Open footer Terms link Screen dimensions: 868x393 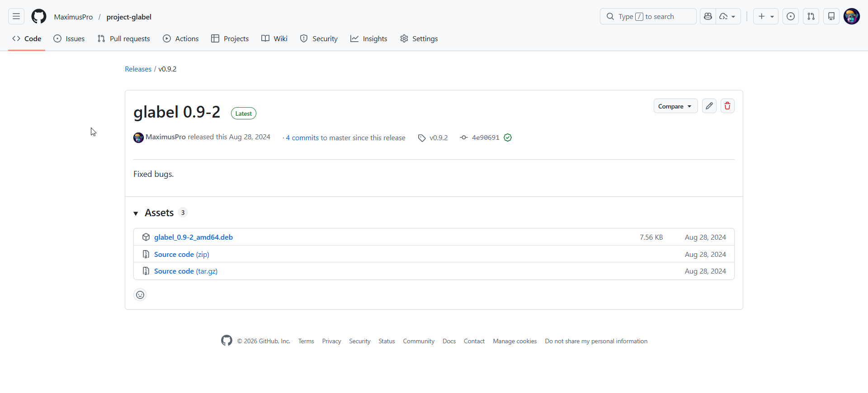point(306,341)
